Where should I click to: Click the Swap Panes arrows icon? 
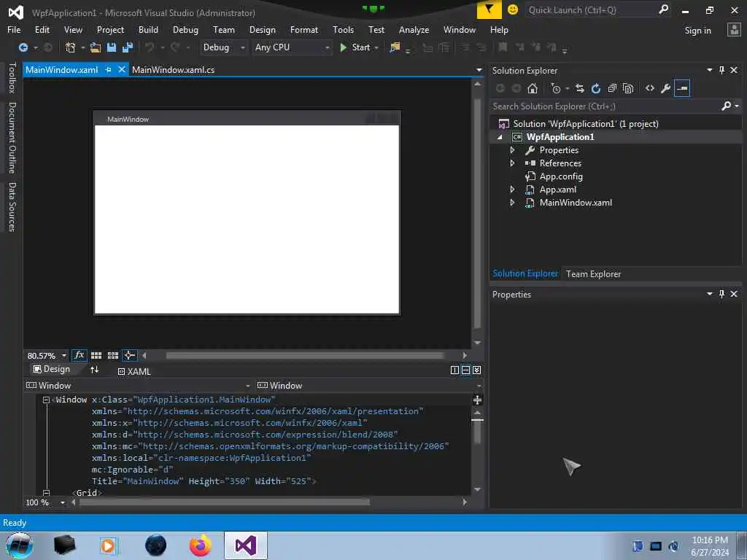point(94,370)
